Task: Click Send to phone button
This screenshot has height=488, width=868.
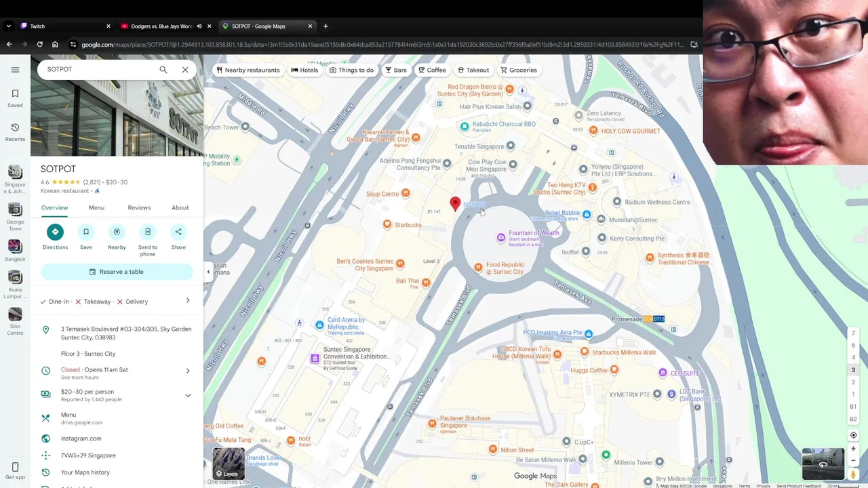Action: [148, 232]
